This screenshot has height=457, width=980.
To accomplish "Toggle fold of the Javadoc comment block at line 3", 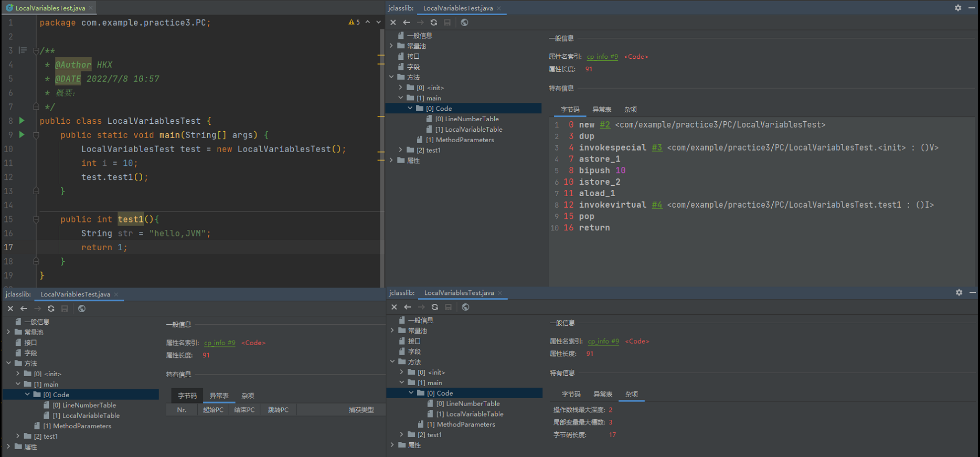I will [36, 51].
